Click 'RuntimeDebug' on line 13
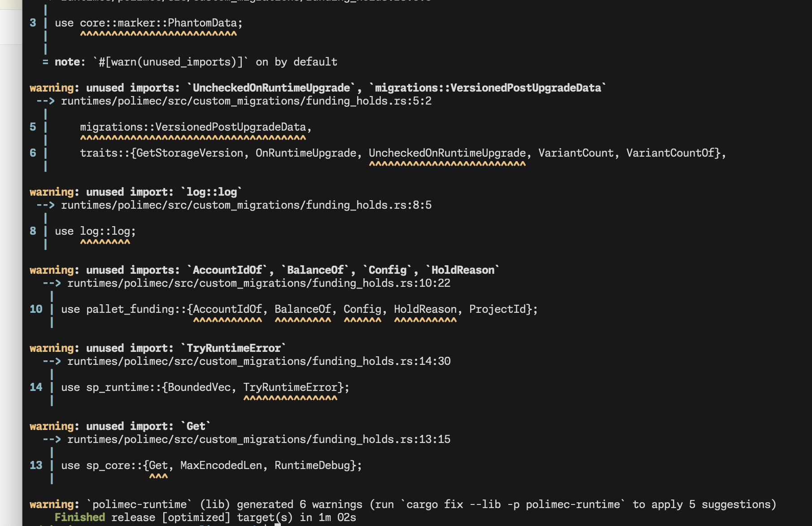This screenshot has height=526, width=812. pos(312,465)
